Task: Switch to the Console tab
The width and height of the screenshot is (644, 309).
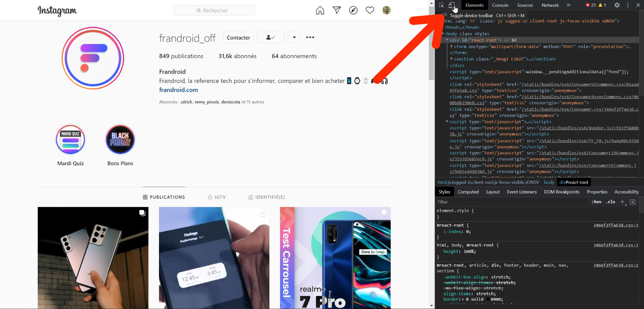Action: point(500,5)
